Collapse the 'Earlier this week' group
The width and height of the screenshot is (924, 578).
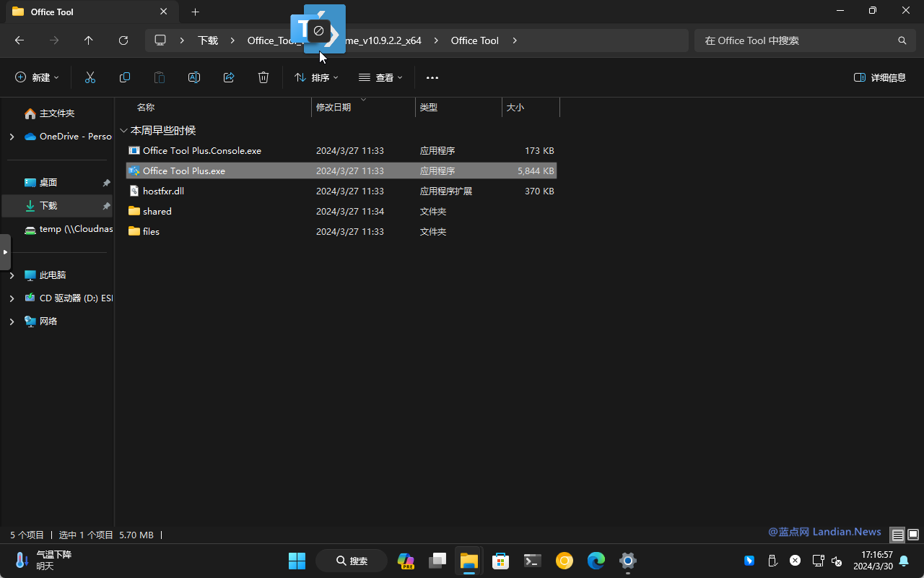pyautogui.click(x=124, y=131)
